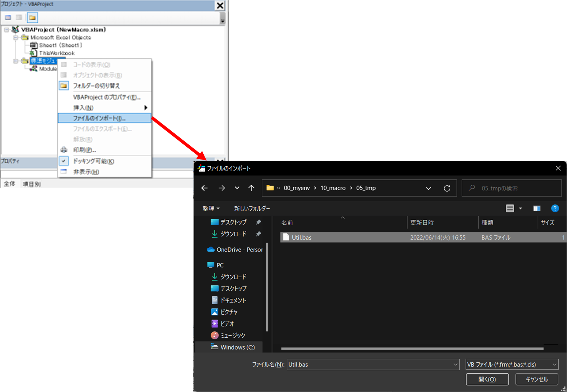The width and height of the screenshot is (567, 392).
Task: Open the VB ファイル type filter dropdown
Action: 512,364
